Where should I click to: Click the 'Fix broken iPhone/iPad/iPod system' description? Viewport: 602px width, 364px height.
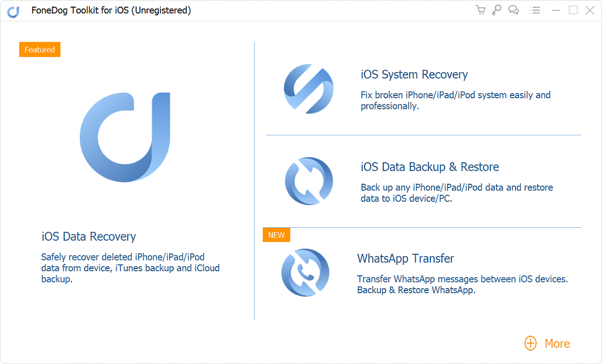pos(455,100)
